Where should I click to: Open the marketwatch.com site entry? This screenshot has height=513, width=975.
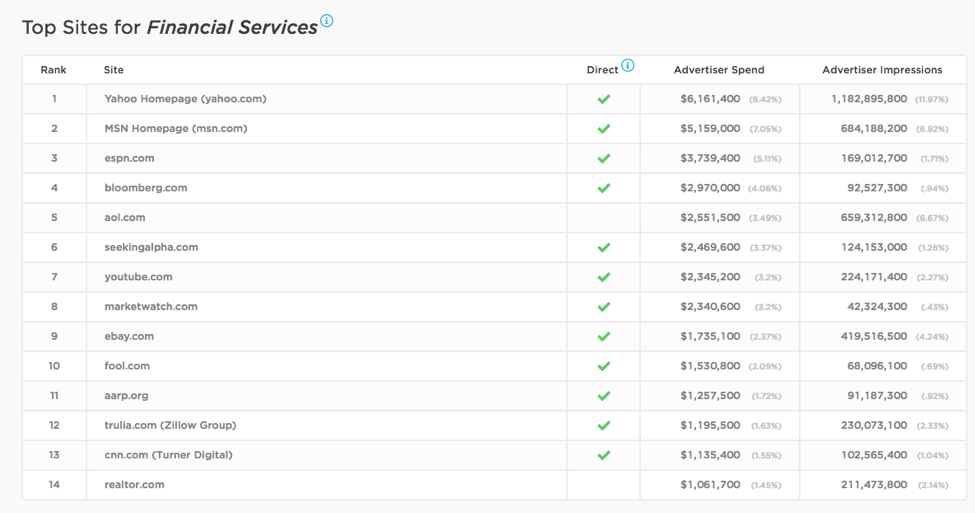[150, 306]
